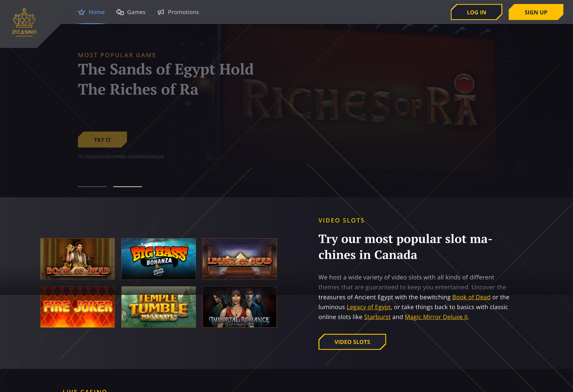This screenshot has height=392, width=573.
Task: Follow the Starburst text link
Action: (x=377, y=317)
